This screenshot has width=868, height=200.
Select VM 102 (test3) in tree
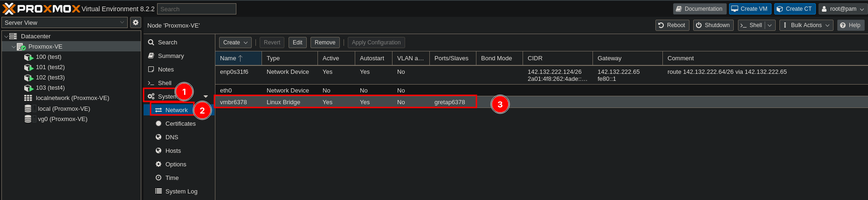tap(50, 78)
